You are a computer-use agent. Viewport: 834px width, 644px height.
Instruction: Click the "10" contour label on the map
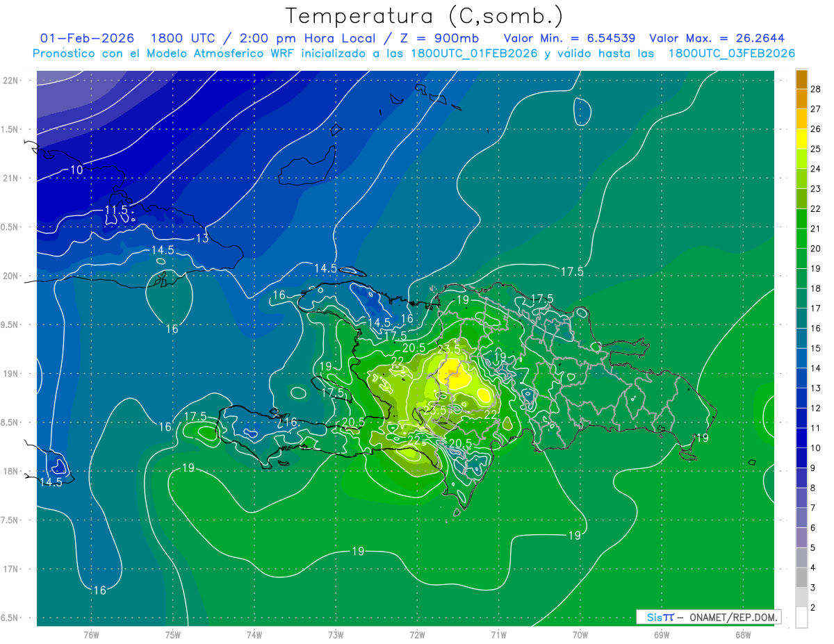pyautogui.click(x=76, y=170)
